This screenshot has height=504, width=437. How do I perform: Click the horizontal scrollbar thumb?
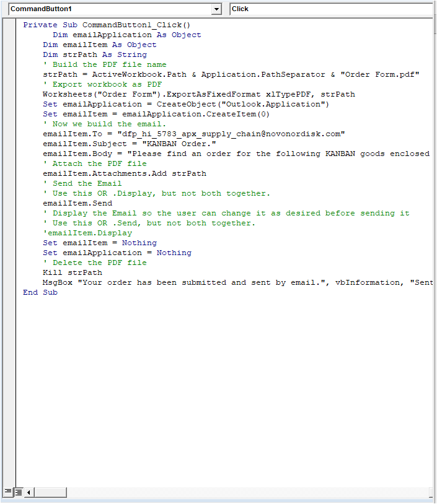point(50,492)
